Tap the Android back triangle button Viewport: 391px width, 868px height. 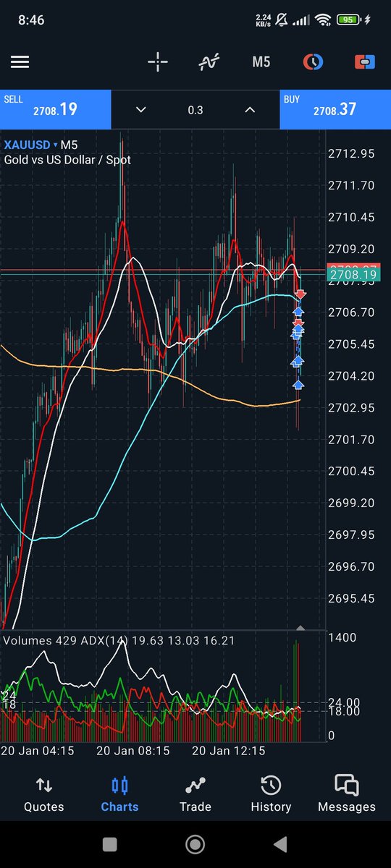282,844
